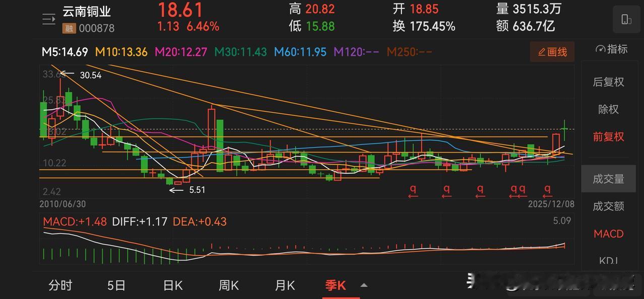Click the 画线 draw-line button
The width and height of the screenshot is (644, 299).
coord(552,52)
